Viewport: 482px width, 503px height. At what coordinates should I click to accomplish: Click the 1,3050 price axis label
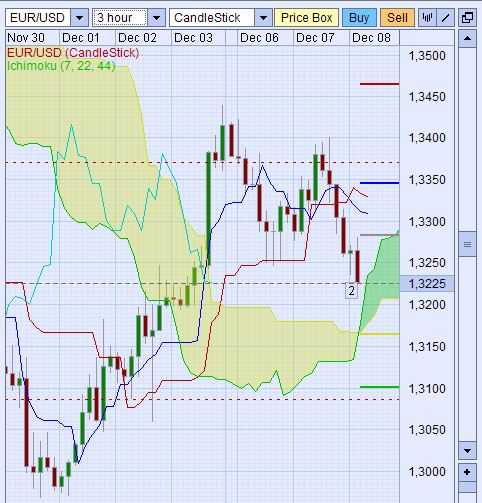[x=427, y=430]
